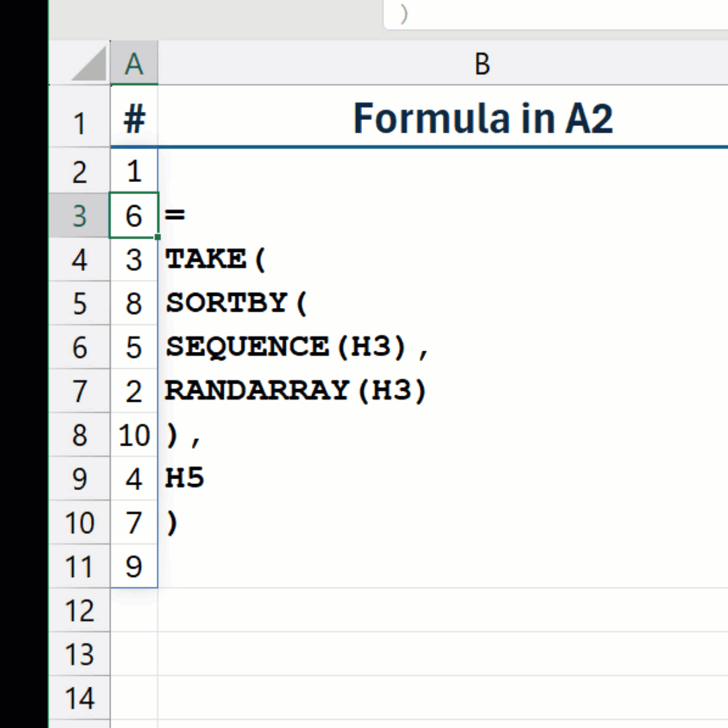Select column B header

(481, 65)
